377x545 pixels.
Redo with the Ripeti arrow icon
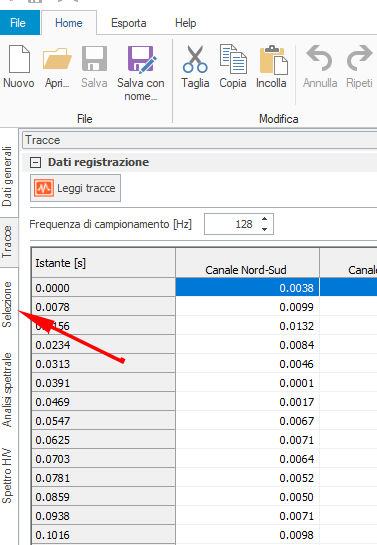tap(360, 58)
